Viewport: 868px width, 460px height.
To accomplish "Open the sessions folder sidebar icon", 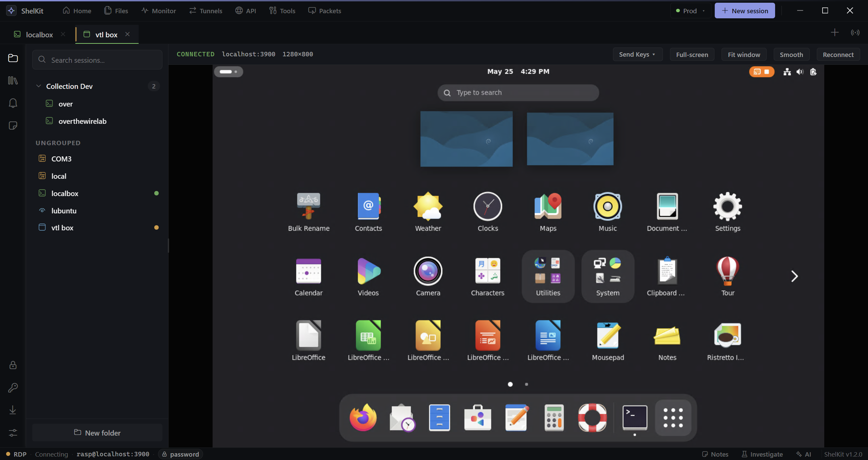I will tap(13, 58).
